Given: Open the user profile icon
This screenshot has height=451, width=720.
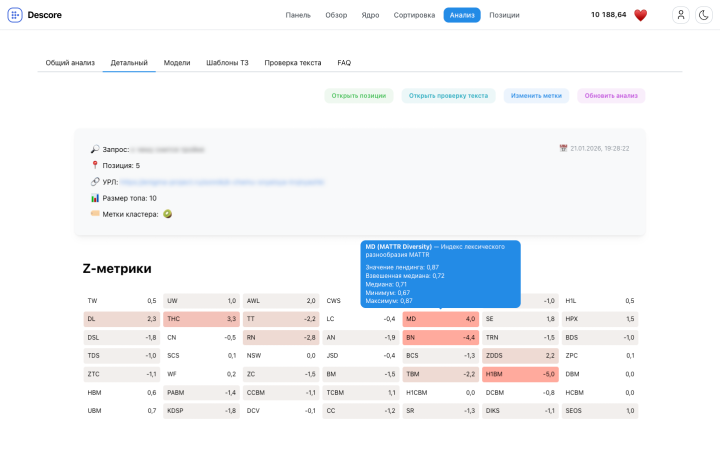Looking at the screenshot, I should 681,15.
